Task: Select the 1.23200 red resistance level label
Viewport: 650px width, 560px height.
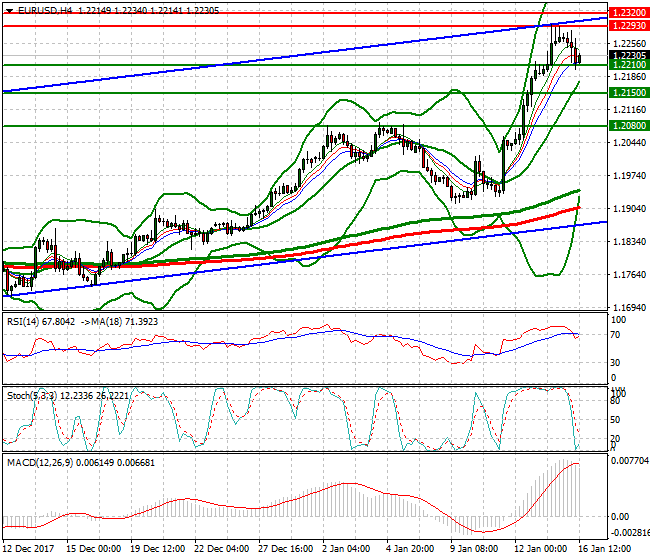Action: tap(629, 13)
